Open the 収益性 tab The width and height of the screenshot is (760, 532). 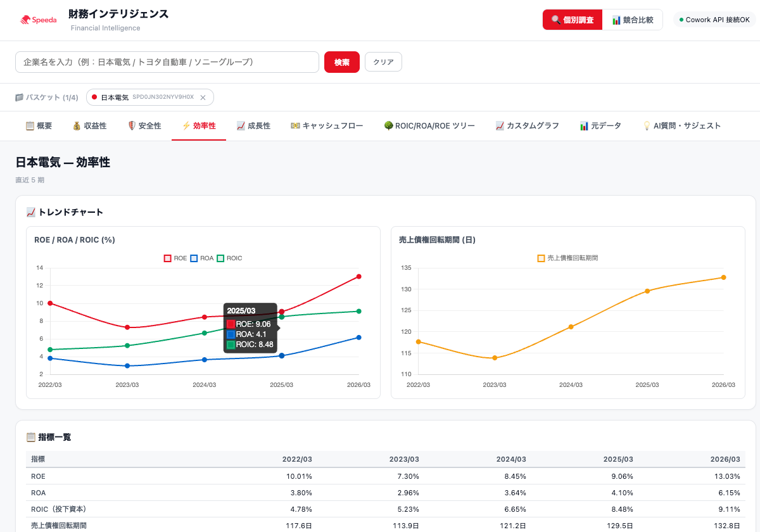(x=89, y=126)
